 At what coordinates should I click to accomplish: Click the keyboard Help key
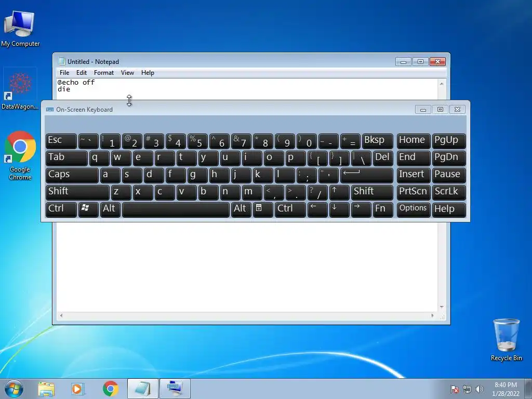[x=449, y=209]
